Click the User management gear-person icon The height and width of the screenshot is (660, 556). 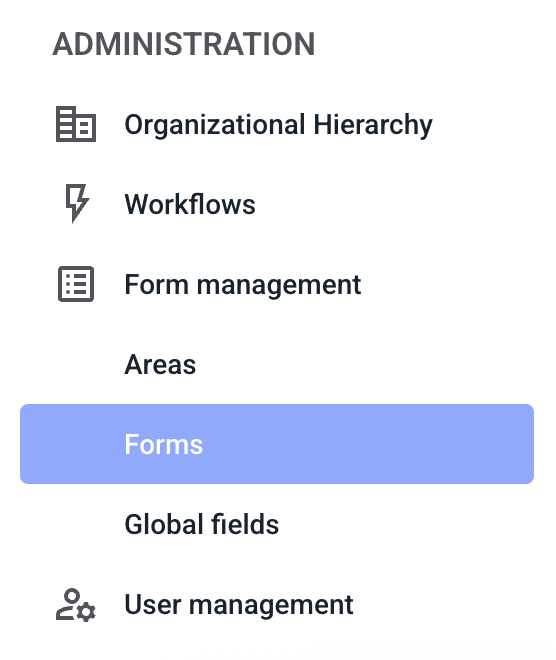point(76,605)
